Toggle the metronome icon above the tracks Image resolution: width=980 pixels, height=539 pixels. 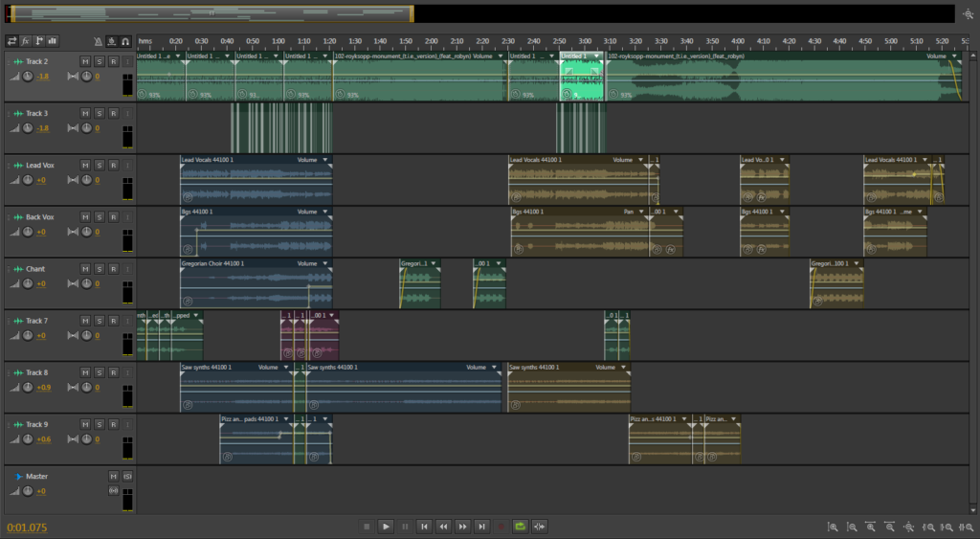99,41
